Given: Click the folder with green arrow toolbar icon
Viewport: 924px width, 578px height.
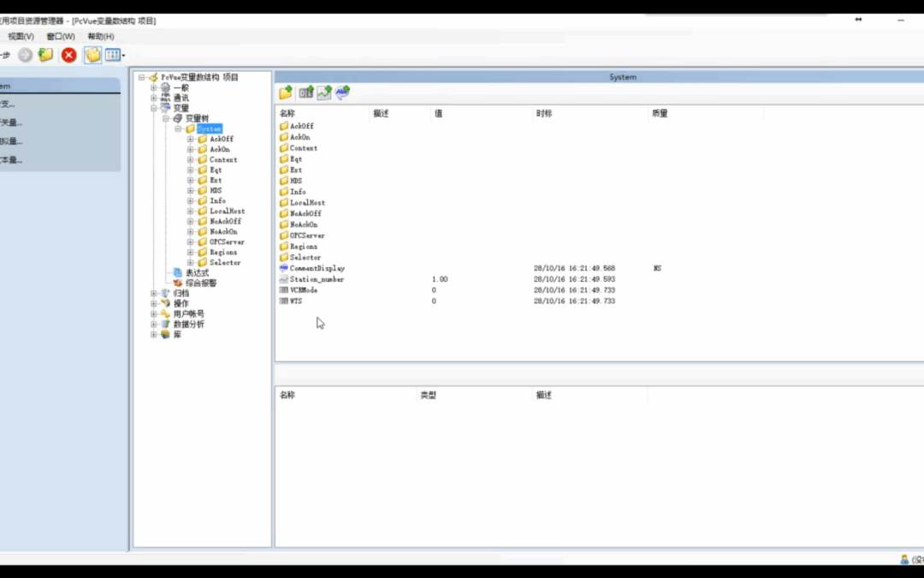Looking at the screenshot, I should tap(46, 55).
